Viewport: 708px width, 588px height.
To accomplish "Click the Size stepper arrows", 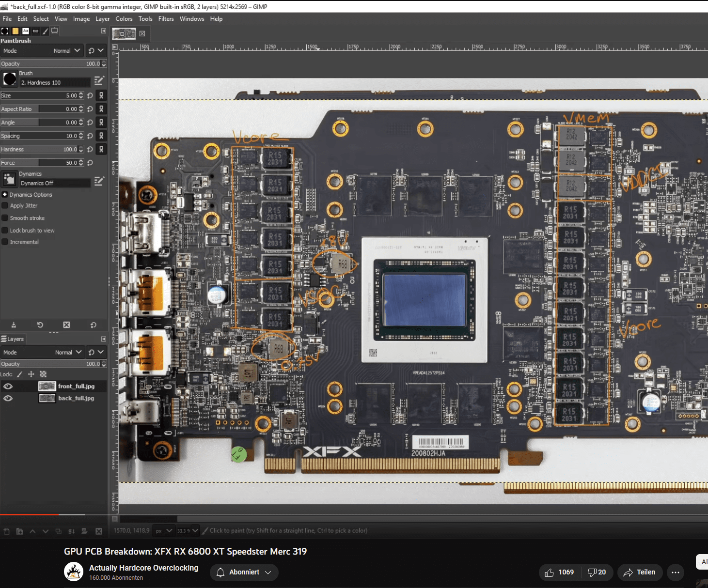I will click(x=81, y=95).
